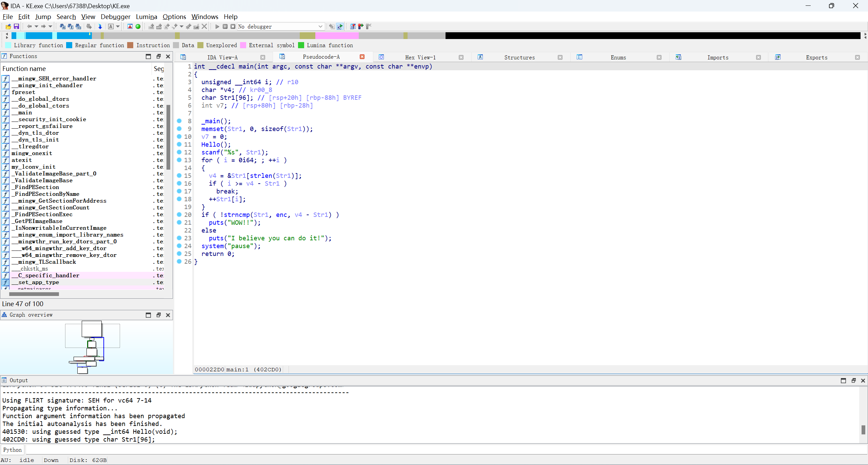Image resolution: width=868 pixels, height=465 pixels.
Task: Click the toolbar icon labeled CODE
Action: click(151, 26)
